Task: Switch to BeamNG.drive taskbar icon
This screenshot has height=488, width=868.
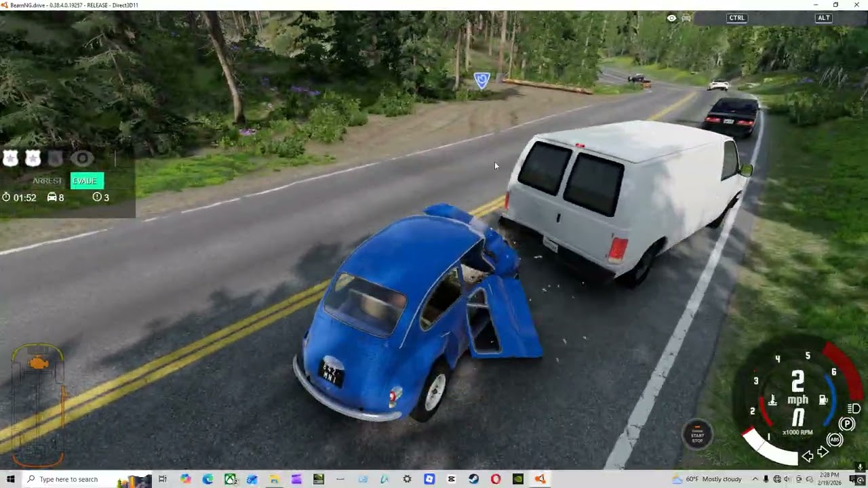Action: (540, 479)
